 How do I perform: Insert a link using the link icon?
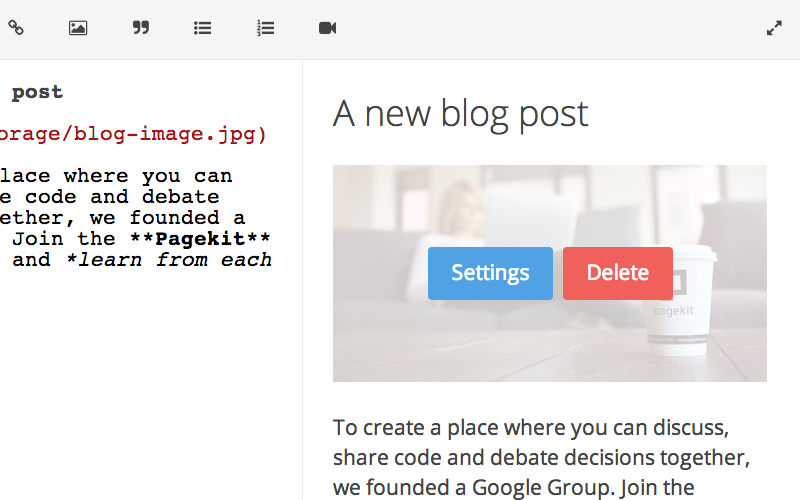tap(16, 28)
